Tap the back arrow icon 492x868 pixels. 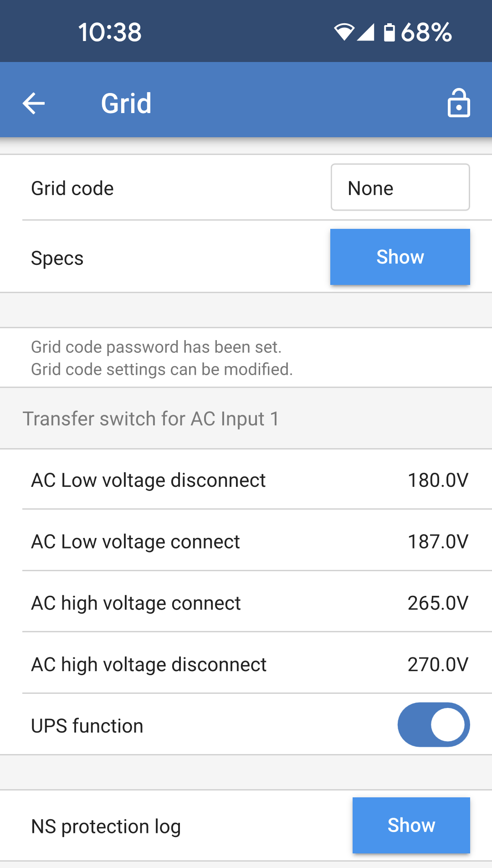(x=34, y=103)
